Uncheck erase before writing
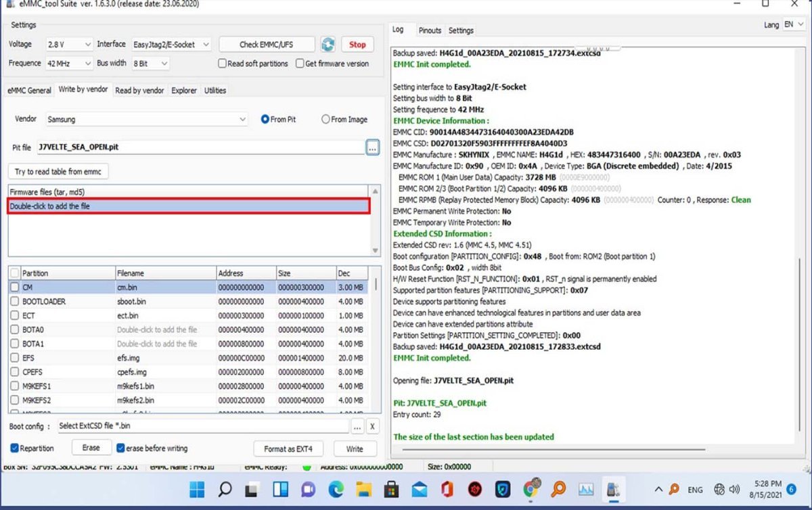Image resolution: width=812 pixels, height=510 pixels. (120, 448)
